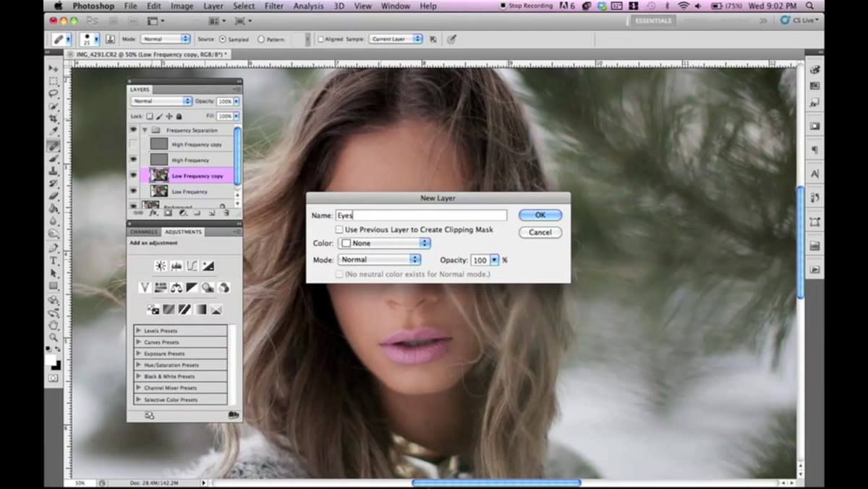Select the Zoom magnifier tool
The image size is (868, 489).
54,337
